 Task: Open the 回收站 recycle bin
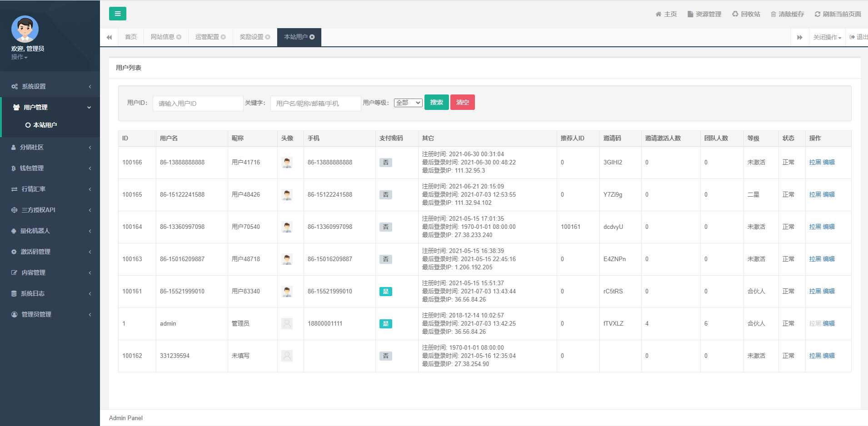click(x=746, y=14)
